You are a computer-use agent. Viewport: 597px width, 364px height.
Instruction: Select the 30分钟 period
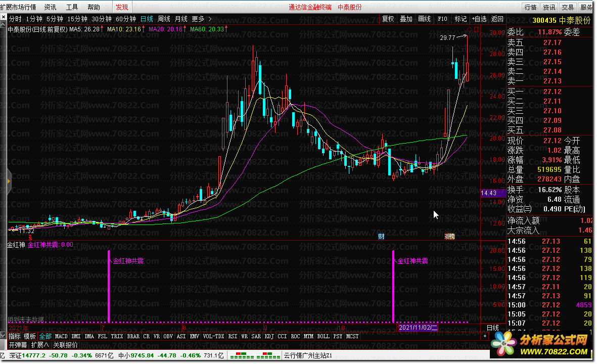coord(101,19)
